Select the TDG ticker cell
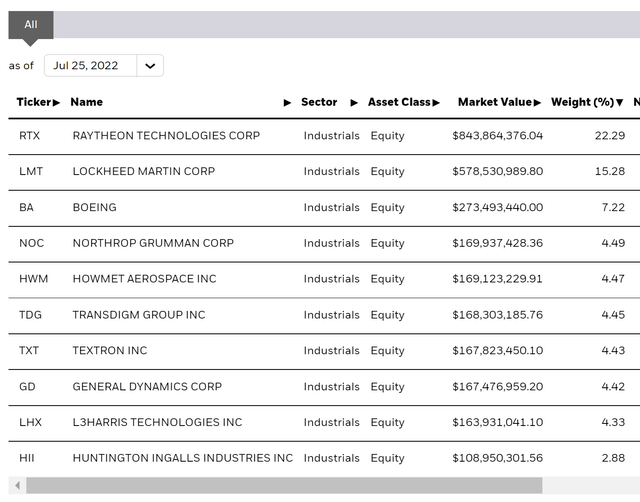Image resolution: width=640 pixels, height=502 pixels. 30,315
